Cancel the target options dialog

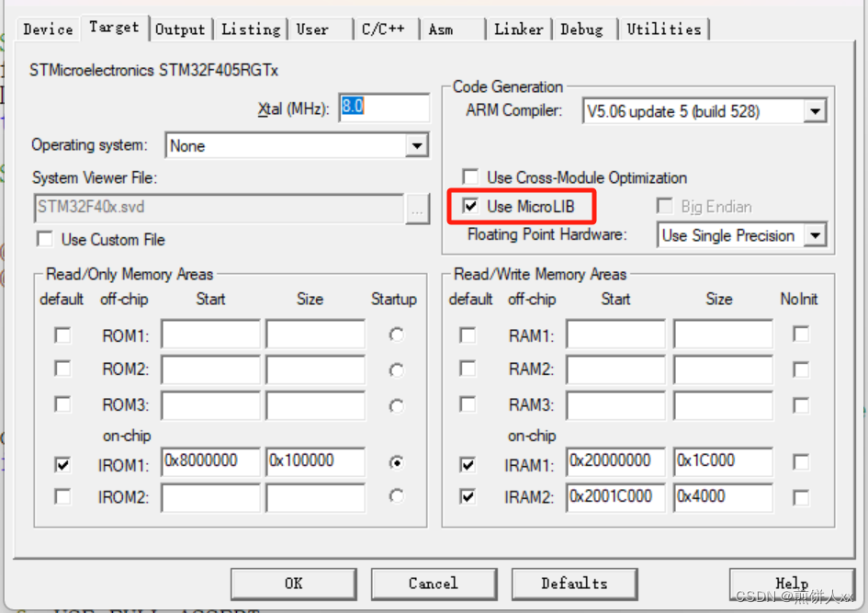click(434, 584)
